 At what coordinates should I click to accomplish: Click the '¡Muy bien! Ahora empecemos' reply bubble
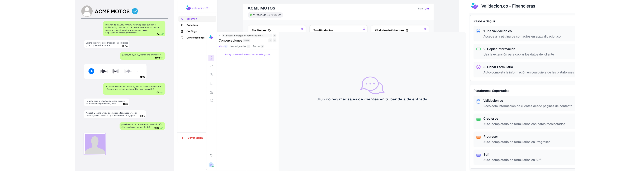(x=142, y=126)
